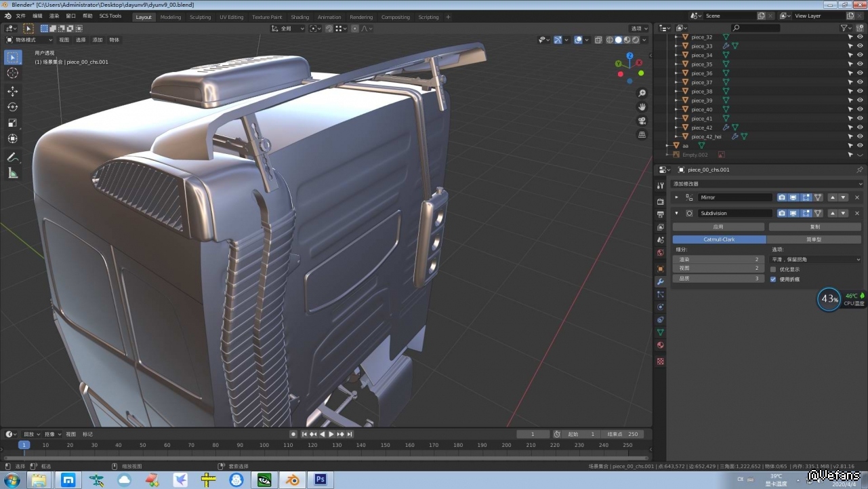The height and width of the screenshot is (489, 868).
Task: Select the Move tool in left toolbar
Action: 12,91
